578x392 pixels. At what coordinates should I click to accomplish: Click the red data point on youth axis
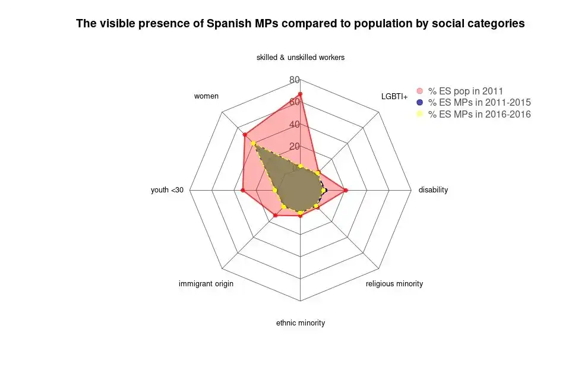click(242, 191)
